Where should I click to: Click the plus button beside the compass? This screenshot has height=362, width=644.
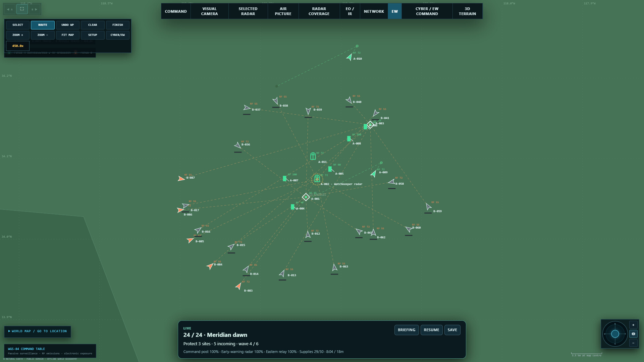point(633,325)
